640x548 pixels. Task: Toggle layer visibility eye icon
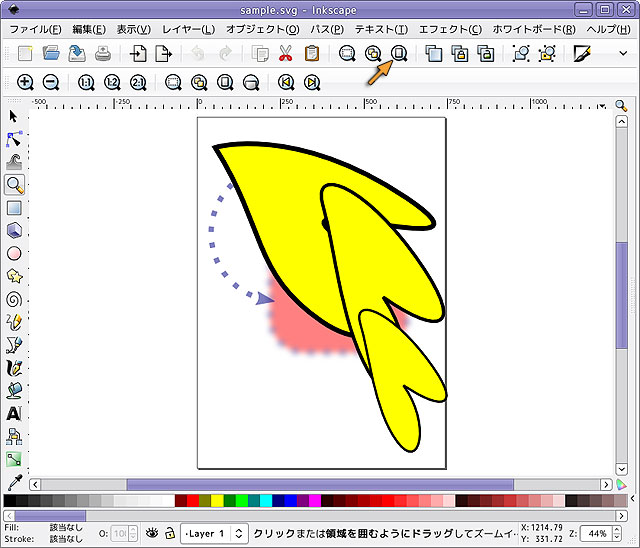(x=152, y=534)
